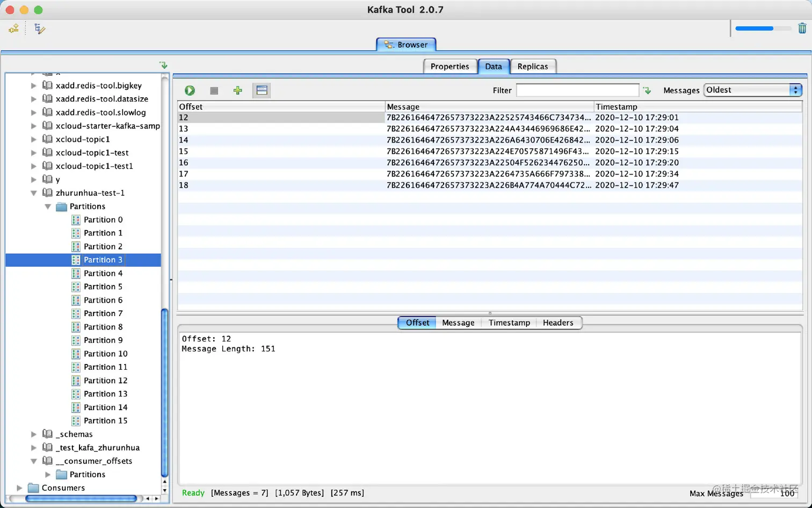Click the green play retrieve messages button
Image resolution: width=812 pixels, height=508 pixels.
[x=190, y=90]
